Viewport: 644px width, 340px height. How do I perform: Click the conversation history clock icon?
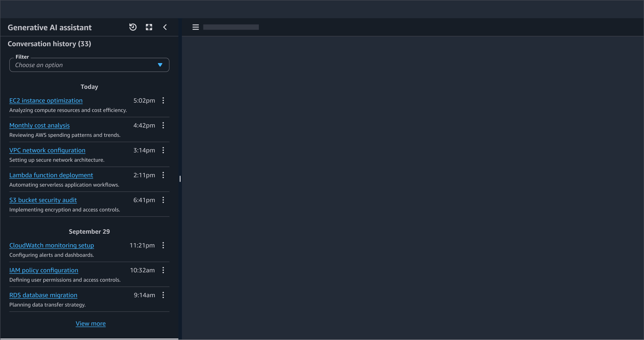point(133,27)
